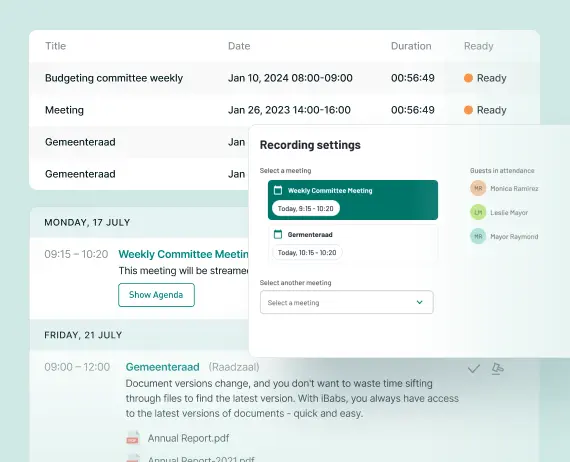Click the (Raadzaal) location label
The height and width of the screenshot is (462, 570).
234,367
